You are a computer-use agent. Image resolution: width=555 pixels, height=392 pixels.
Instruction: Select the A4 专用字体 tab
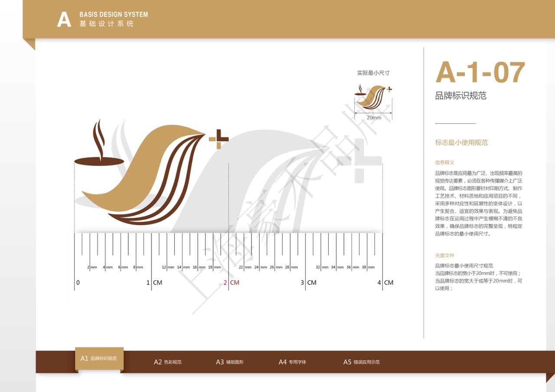[292, 362]
